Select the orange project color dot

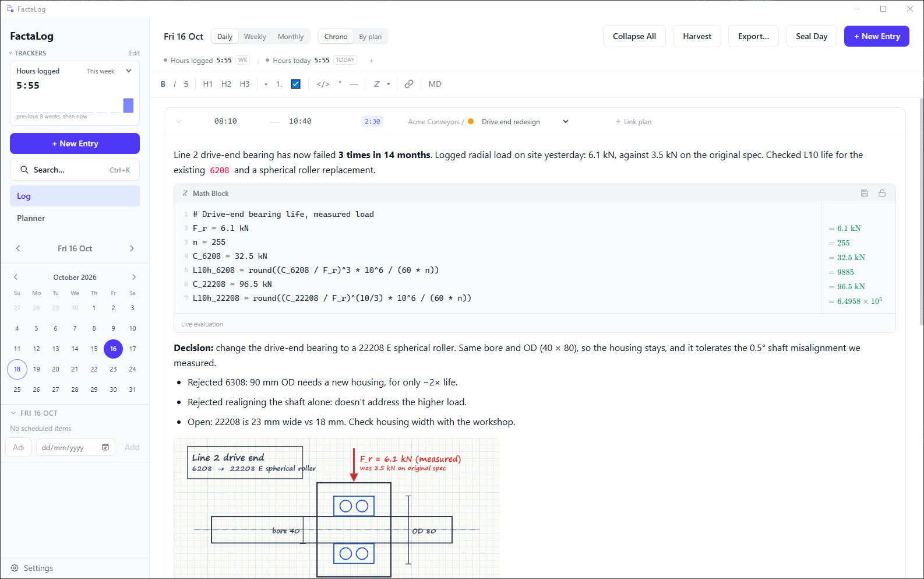click(471, 121)
